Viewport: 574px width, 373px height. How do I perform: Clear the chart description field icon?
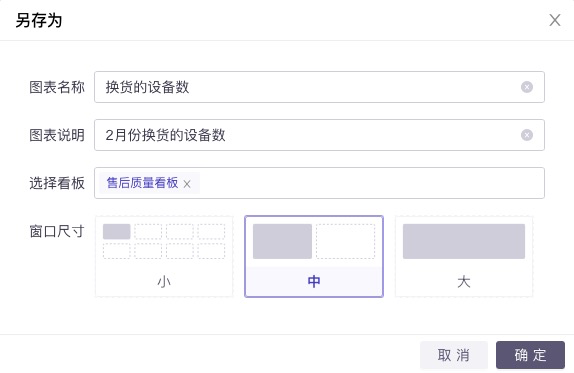[526, 135]
